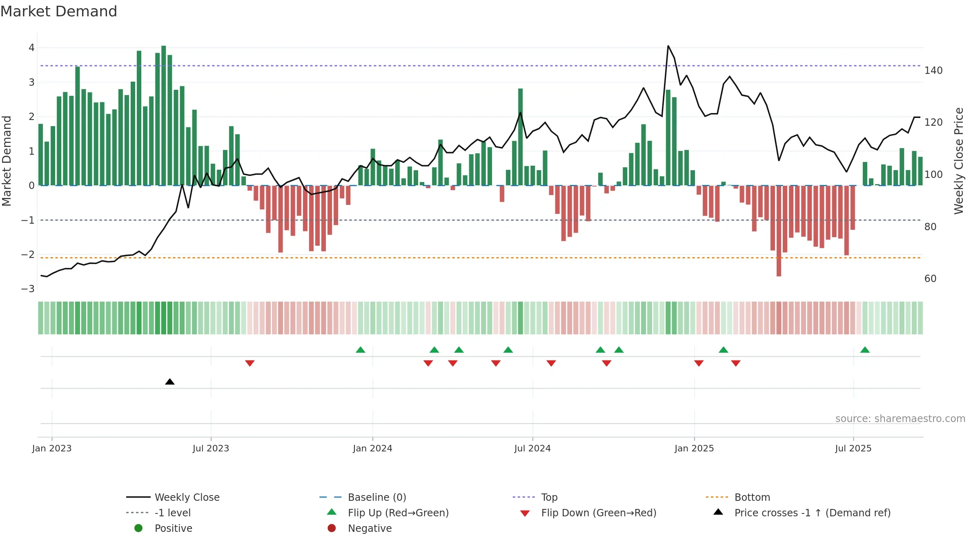This screenshot has width=980, height=551.
Task: Click the Top legend label
Action: pos(549,497)
